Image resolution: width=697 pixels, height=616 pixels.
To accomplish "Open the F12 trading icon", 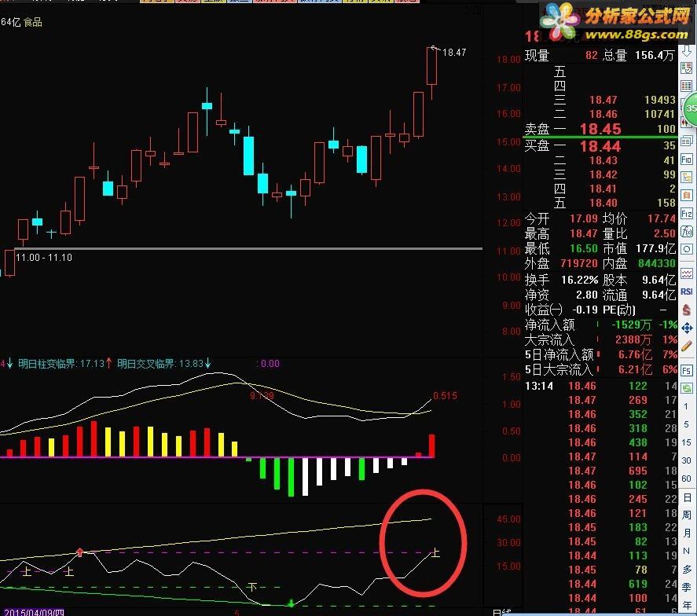I will [x=687, y=214].
